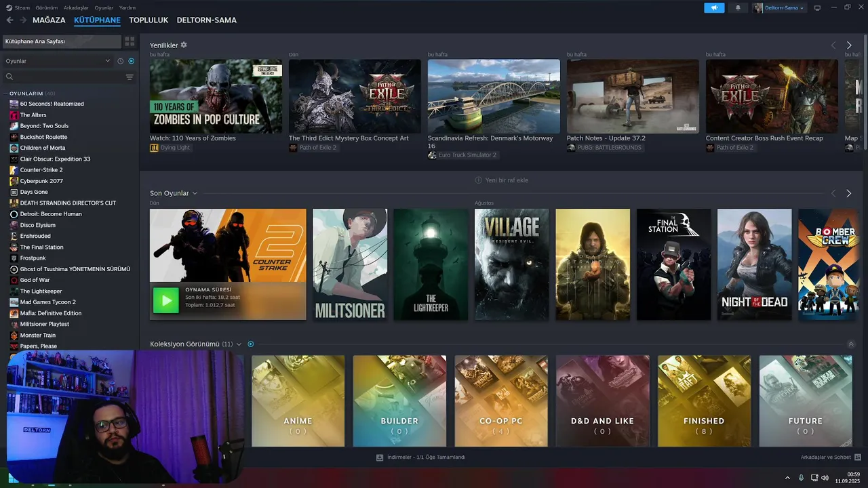868x488 pixels.
Task: Collapse Koleksiyon Görünümü shelf with the double chevron
Action: (x=851, y=344)
